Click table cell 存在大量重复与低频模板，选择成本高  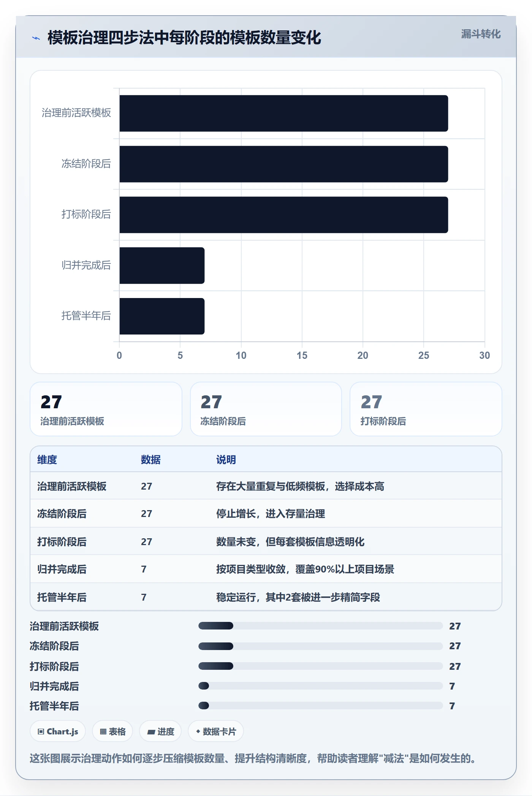(300, 486)
